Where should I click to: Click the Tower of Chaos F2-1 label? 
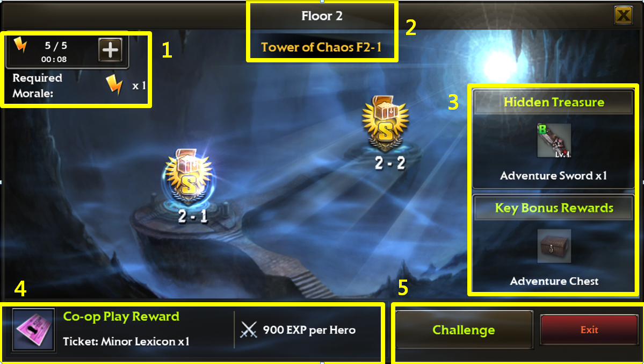pyautogui.click(x=322, y=47)
